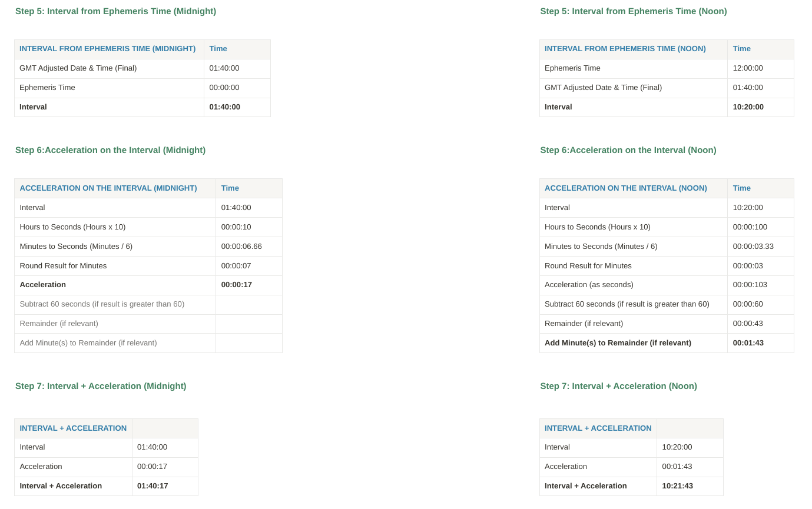Click total "10:21:43" in Step 7 Noon

click(677, 486)
